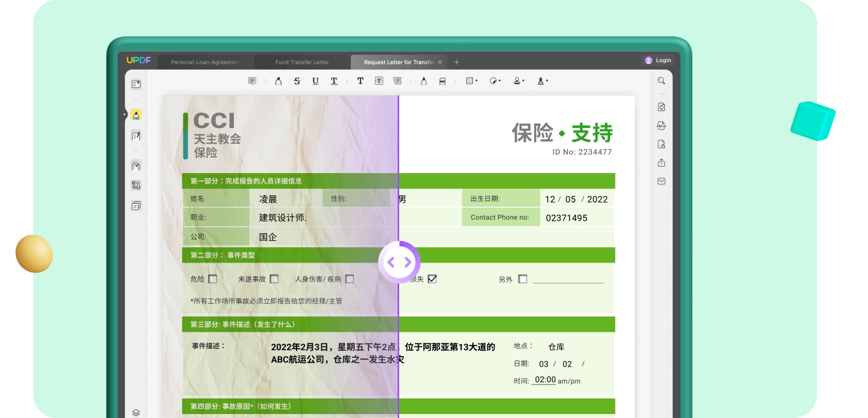Image resolution: width=868 pixels, height=418 pixels.
Task: Select the underline text tool
Action: click(315, 81)
